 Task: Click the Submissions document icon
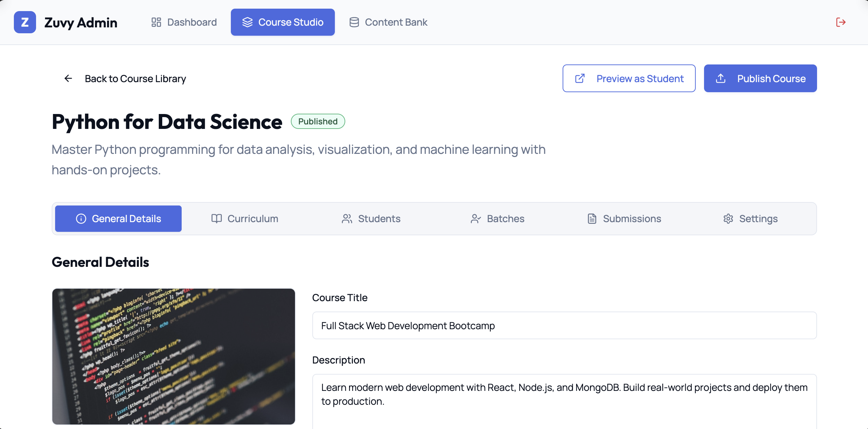pos(592,219)
